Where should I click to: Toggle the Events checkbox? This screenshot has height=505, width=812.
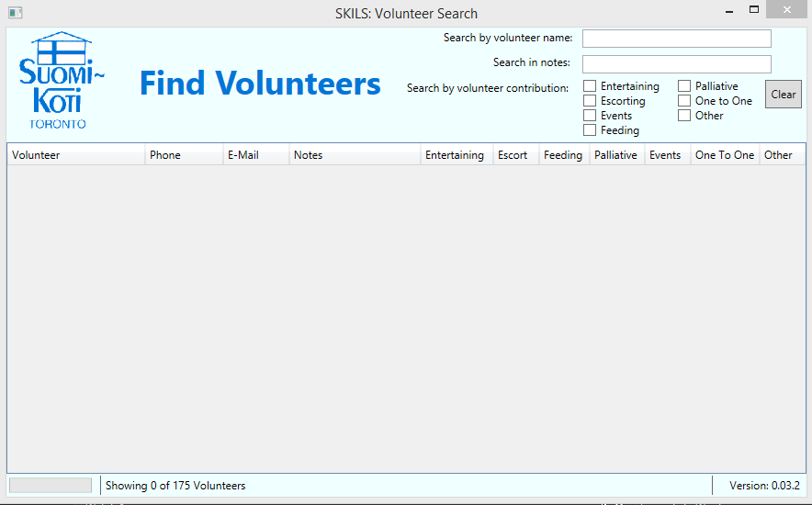(x=590, y=116)
